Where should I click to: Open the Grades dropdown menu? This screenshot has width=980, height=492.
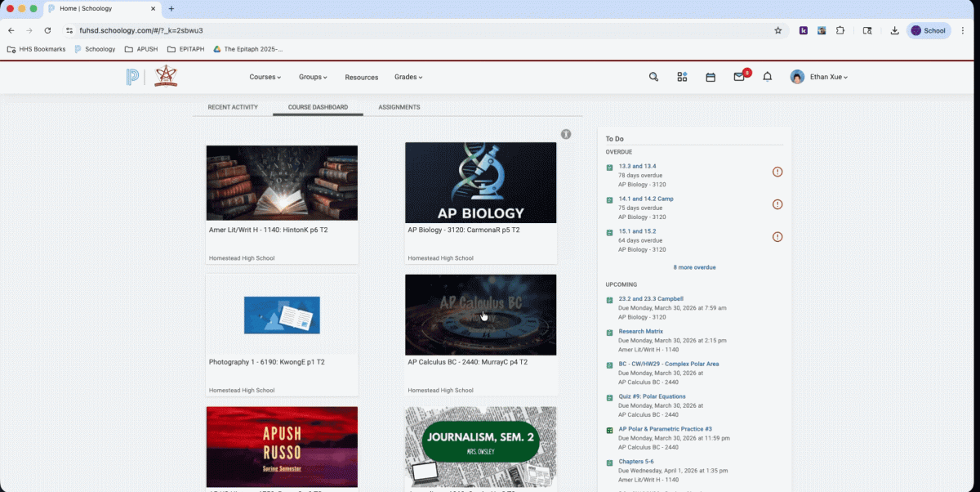(x=408, y=77)
